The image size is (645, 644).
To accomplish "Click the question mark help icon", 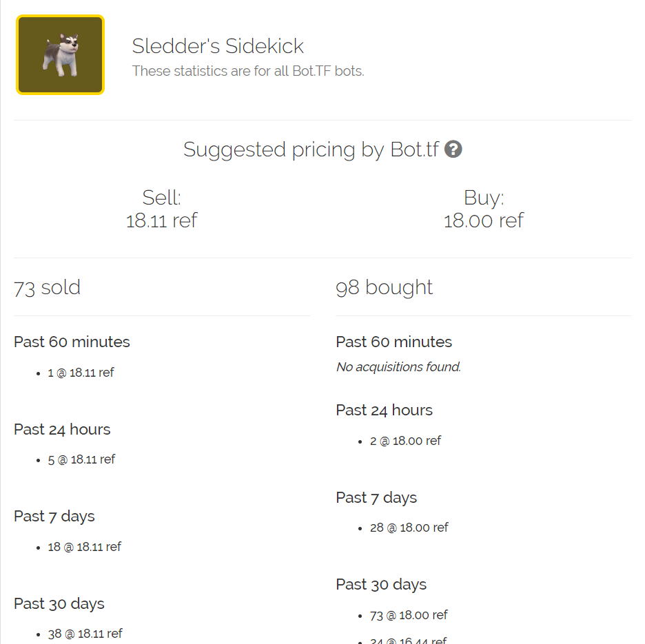I will pyautogui.click(x=453, y=149).
